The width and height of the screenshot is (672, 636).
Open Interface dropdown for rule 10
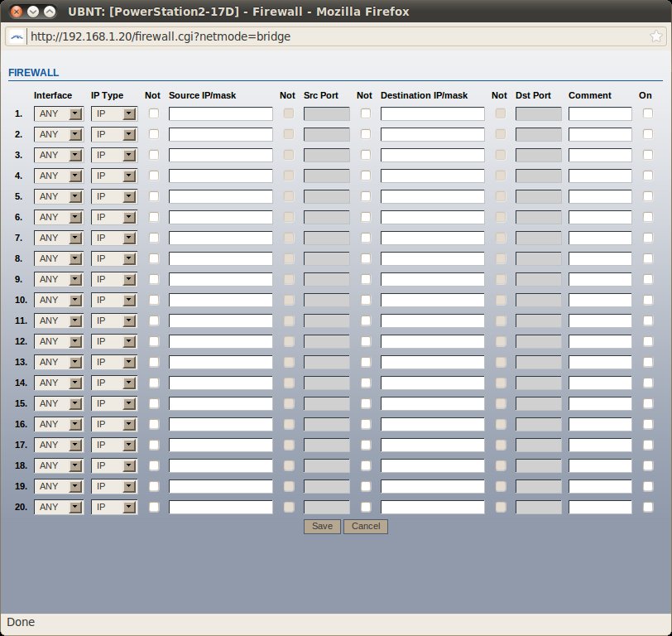(59, 300)
